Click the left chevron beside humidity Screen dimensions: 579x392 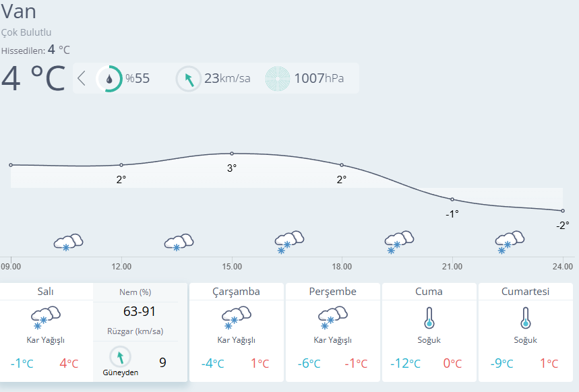tap(82, 78)
